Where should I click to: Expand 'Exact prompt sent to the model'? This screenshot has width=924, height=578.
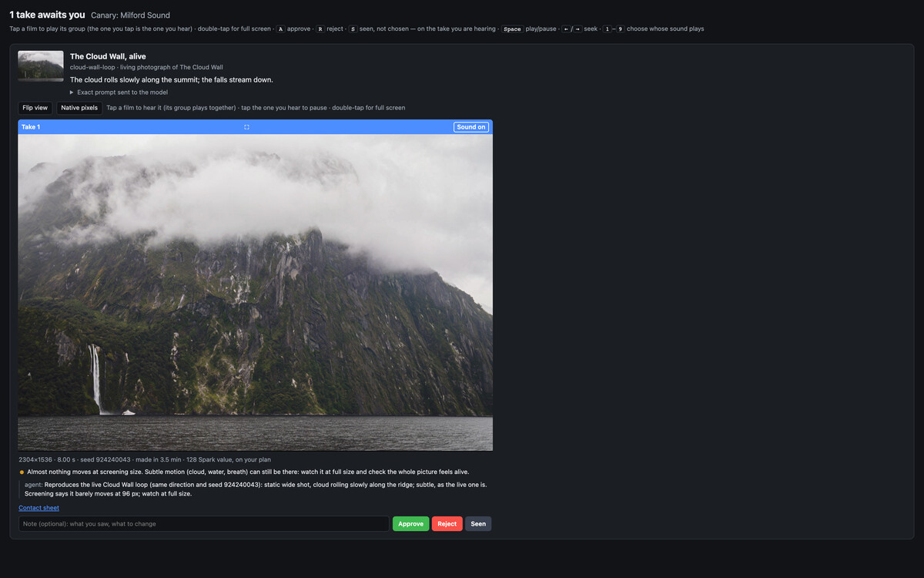click(x=119, y=92)
